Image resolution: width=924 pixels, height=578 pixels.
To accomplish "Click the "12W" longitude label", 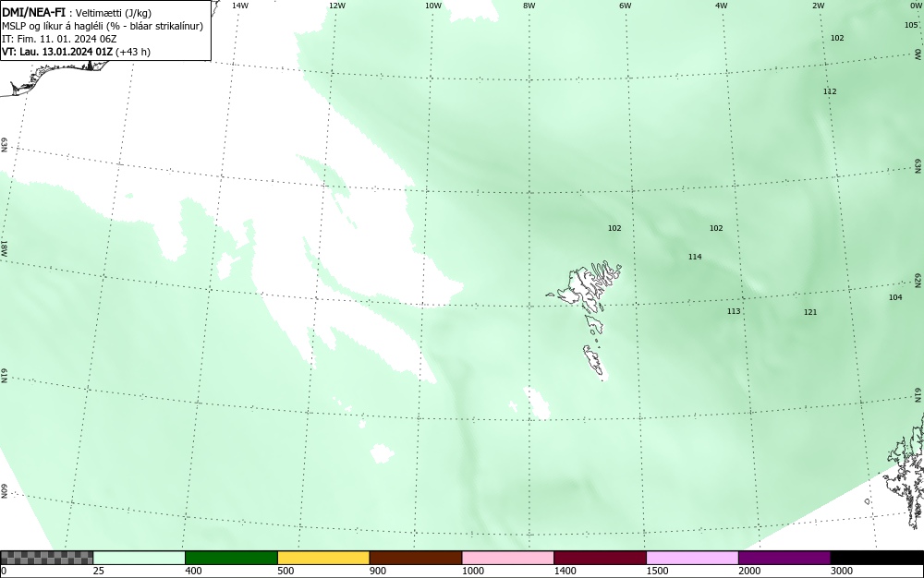I will [x=336, y=6].
